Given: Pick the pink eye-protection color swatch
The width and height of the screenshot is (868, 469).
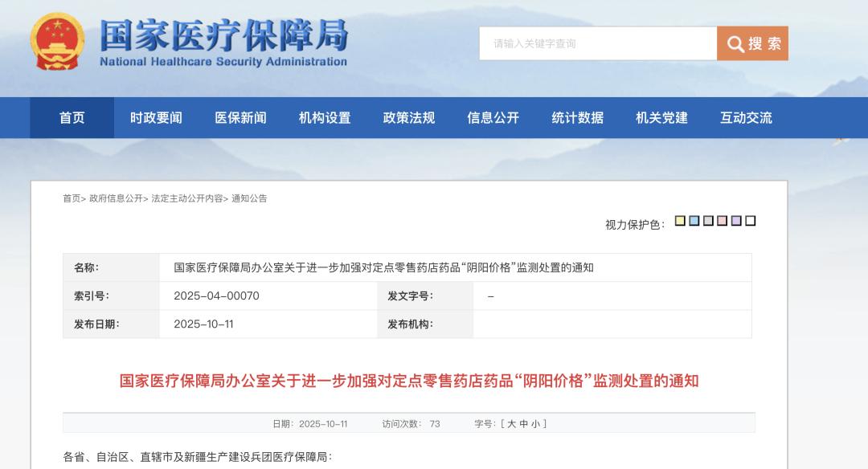Looking at the screenshot, I should tap(722, 221).
